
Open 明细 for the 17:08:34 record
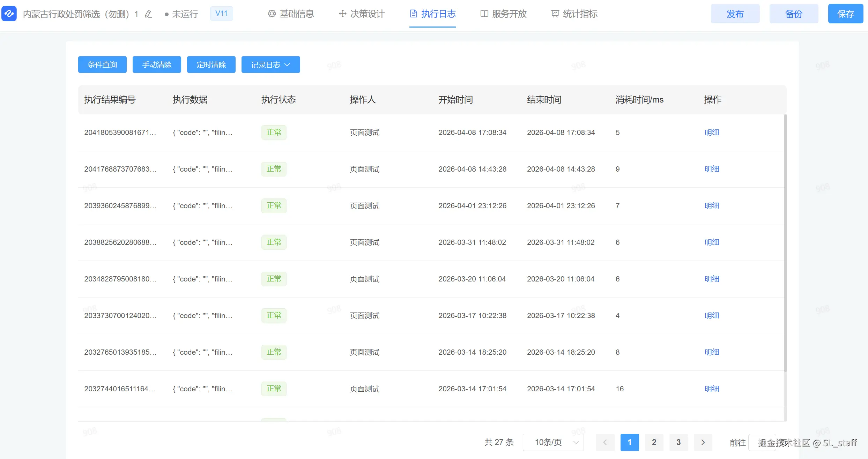coord(712,133)
